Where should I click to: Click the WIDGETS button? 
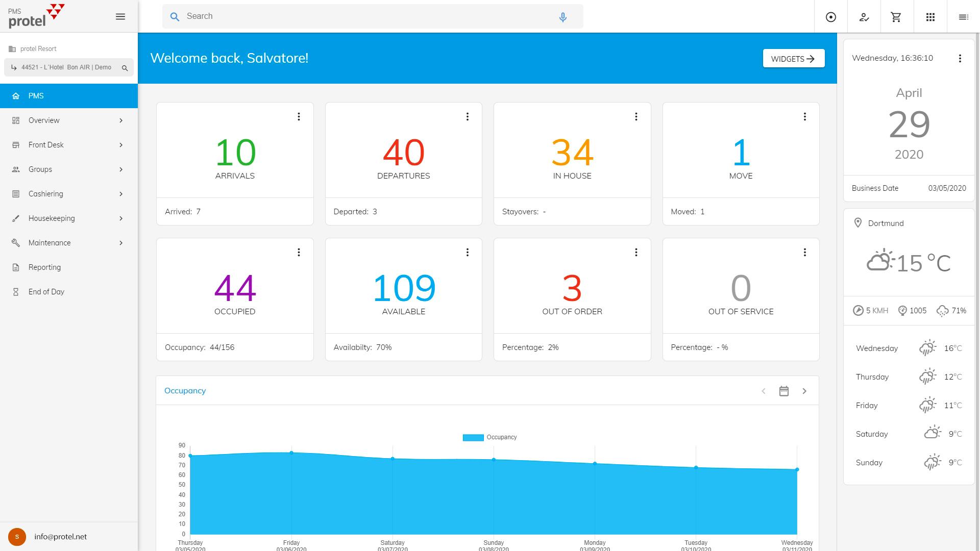(x=793, y=58)
